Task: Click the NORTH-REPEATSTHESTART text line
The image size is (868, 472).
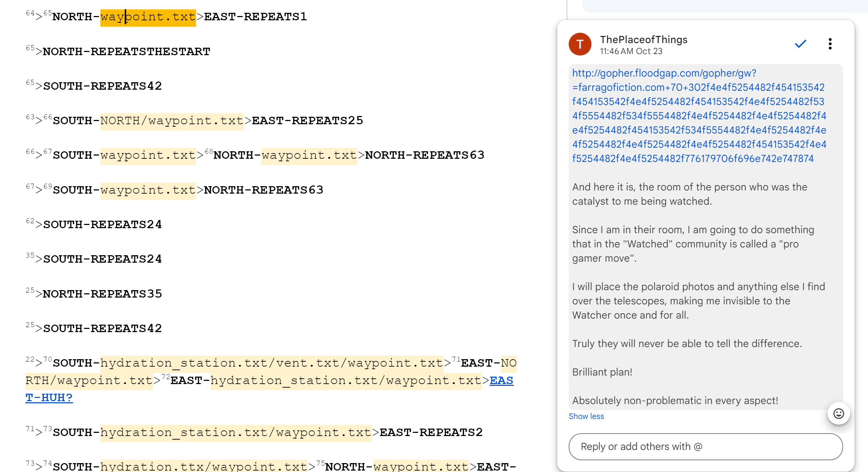Action: pyautogui.click(x=126, y=52)
